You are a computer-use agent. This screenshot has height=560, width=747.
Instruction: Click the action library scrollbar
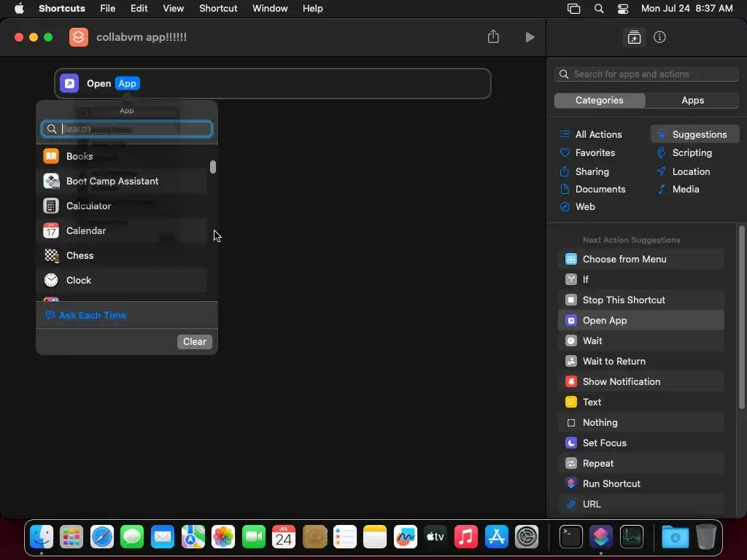point(741,317)
